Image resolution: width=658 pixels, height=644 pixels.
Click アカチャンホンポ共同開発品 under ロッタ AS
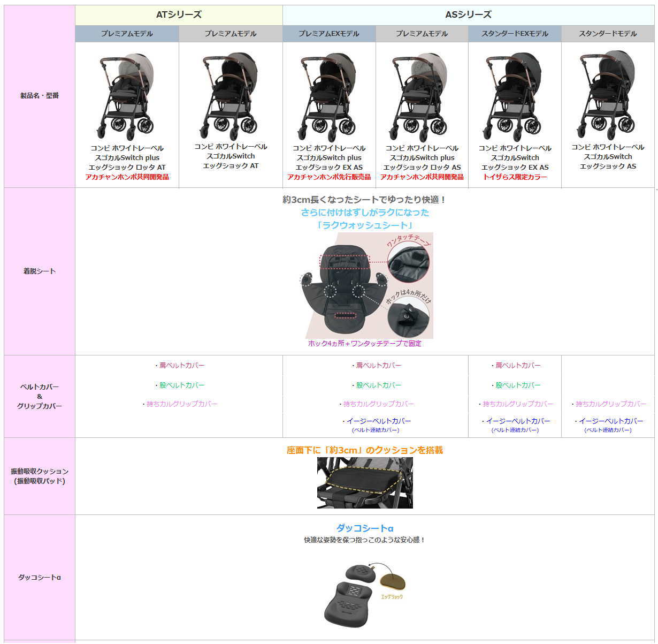click(x=422, y=177)
